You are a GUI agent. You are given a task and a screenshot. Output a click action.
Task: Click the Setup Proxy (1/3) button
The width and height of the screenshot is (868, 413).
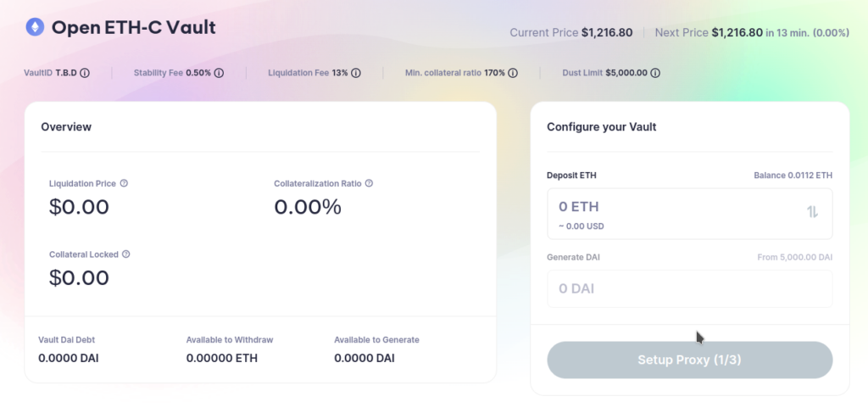(x=690, y=360)
